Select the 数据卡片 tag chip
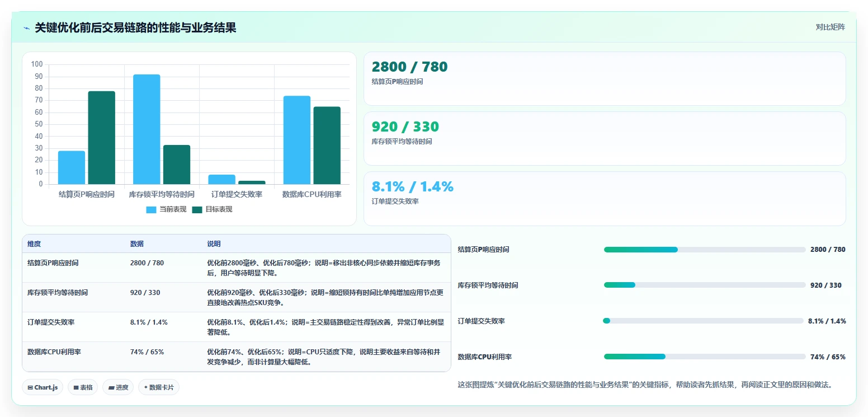Screen dimensions: 868x417 [x=159, y=387]
